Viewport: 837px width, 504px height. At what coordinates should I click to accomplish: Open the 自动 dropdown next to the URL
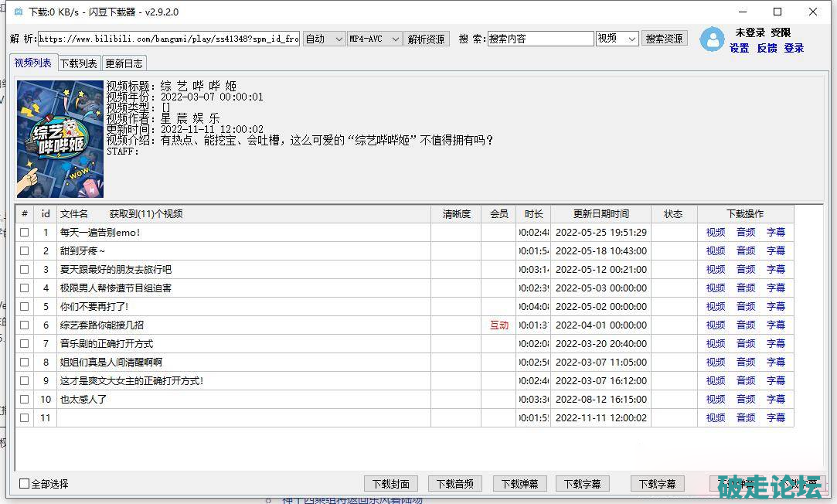coord(324,39)
